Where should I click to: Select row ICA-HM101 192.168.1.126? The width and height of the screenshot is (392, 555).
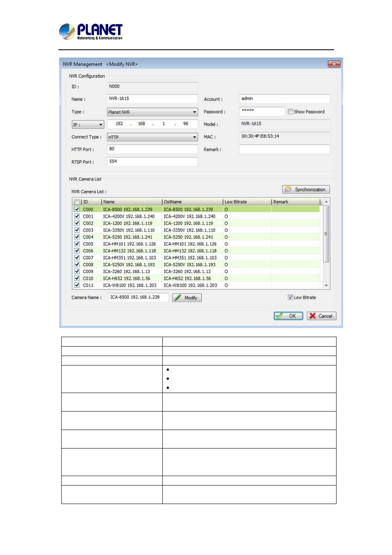[196, 244]
